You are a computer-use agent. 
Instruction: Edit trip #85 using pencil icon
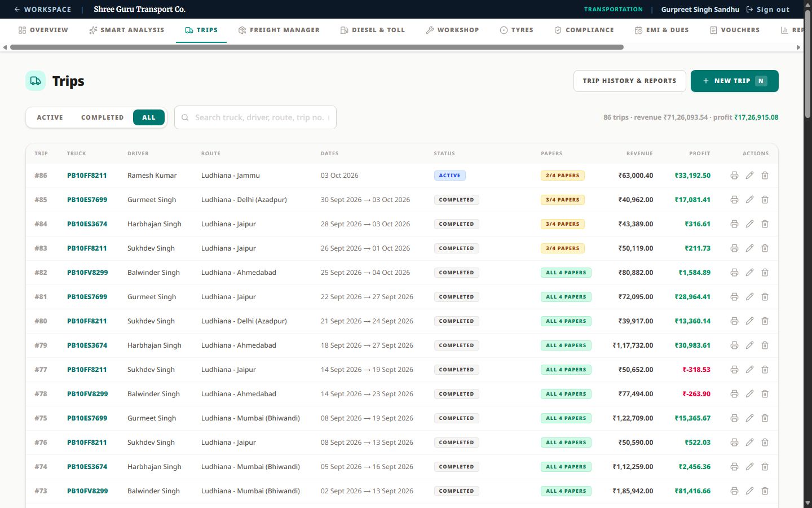tap(749, 200)
